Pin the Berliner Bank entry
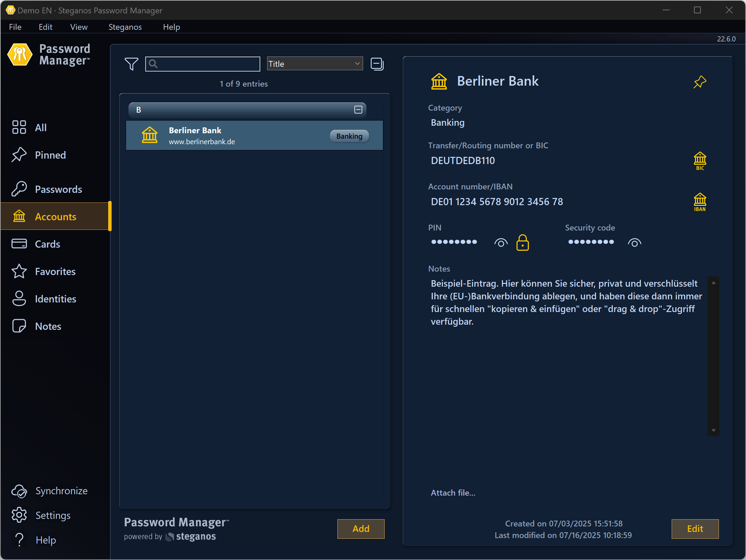 point(700,82)
